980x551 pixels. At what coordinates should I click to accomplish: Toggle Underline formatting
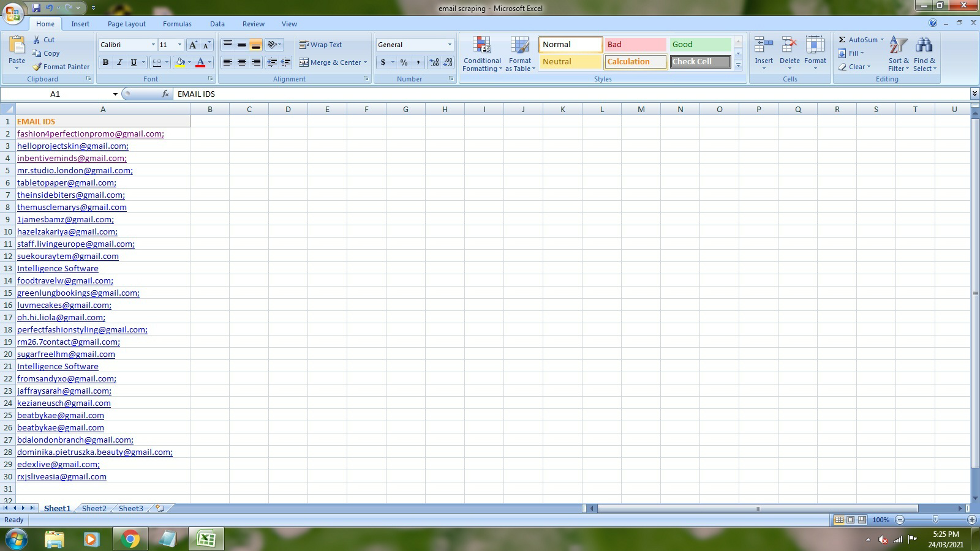point(134,62)
